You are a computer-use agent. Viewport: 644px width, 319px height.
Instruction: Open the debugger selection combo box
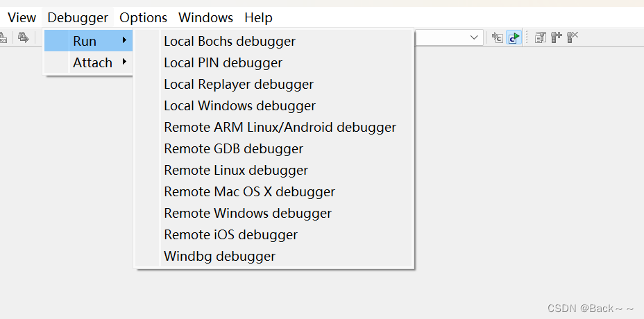coord(448,37)
